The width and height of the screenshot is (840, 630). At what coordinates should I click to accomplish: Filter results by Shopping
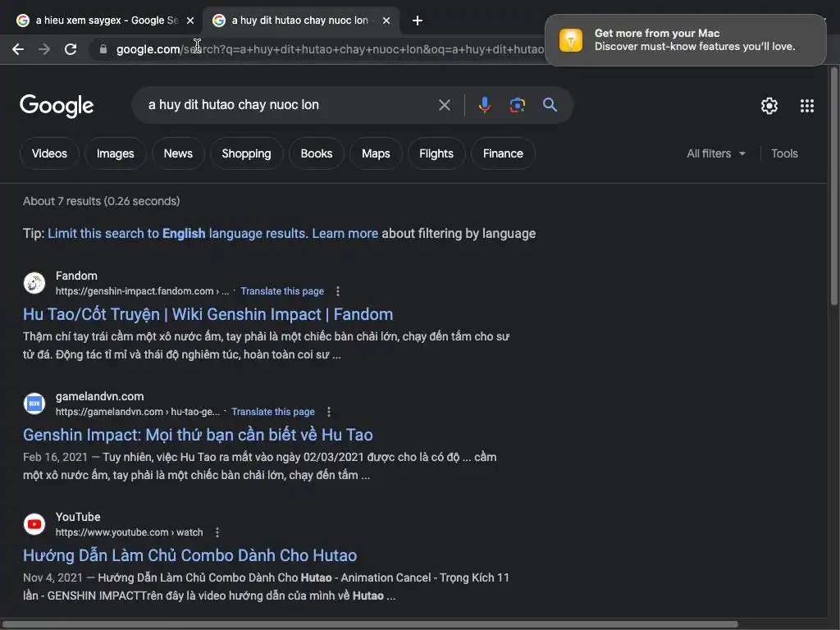[x=246, y=153]
